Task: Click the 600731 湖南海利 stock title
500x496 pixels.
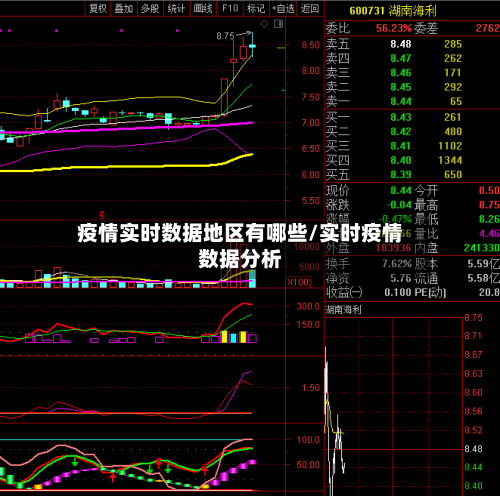Action: coord(393,11)
